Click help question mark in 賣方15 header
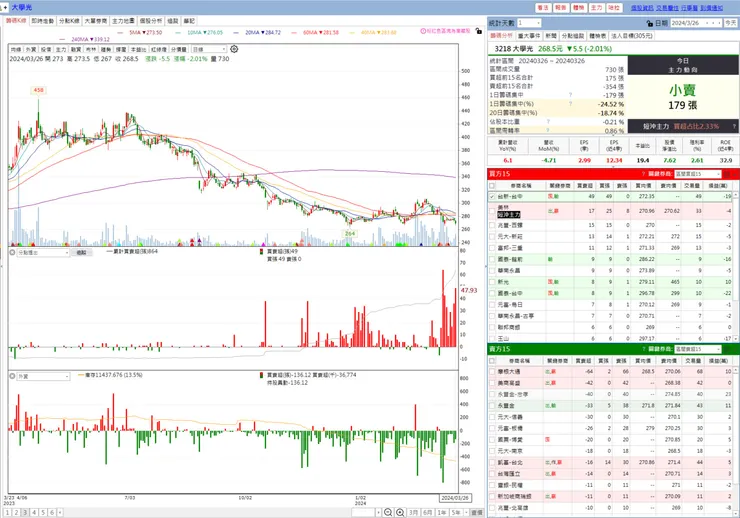The height and width of the screenshot is (518, 740). click(x=643, y=349)
